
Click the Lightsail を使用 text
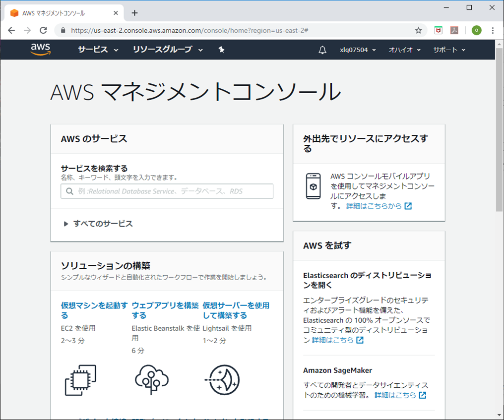(x=227, y=328)
